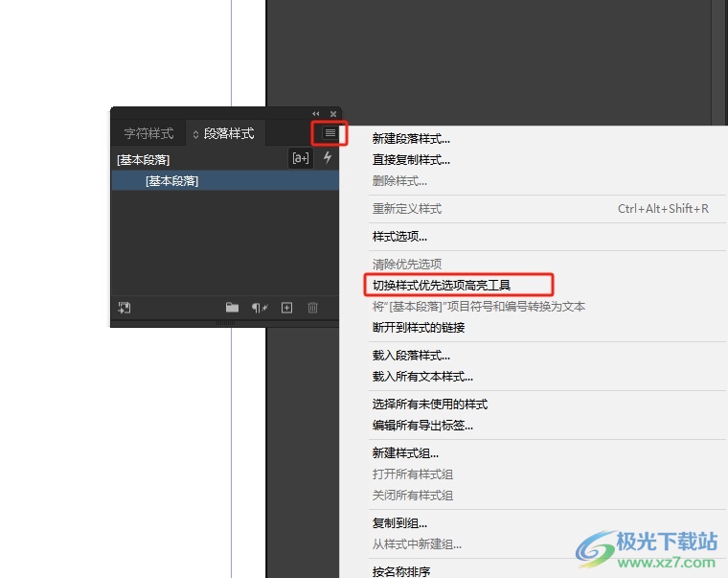Click the clear overrides paragraph mark icon
This screenshot has height=578, width=728.
tap(260, 308)
